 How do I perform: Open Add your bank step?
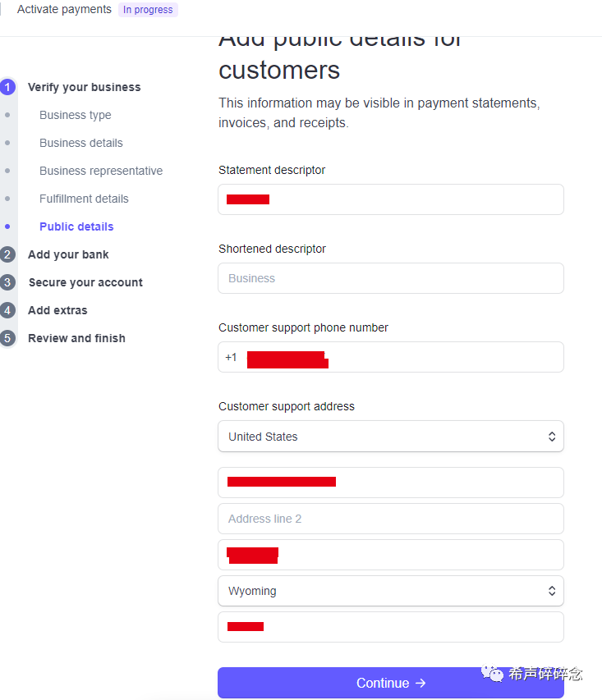68,254
